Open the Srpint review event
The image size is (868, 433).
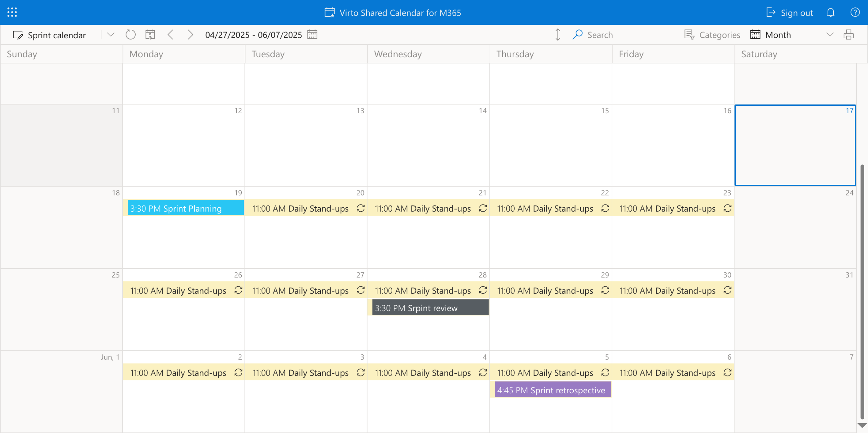tap(430, 308)
